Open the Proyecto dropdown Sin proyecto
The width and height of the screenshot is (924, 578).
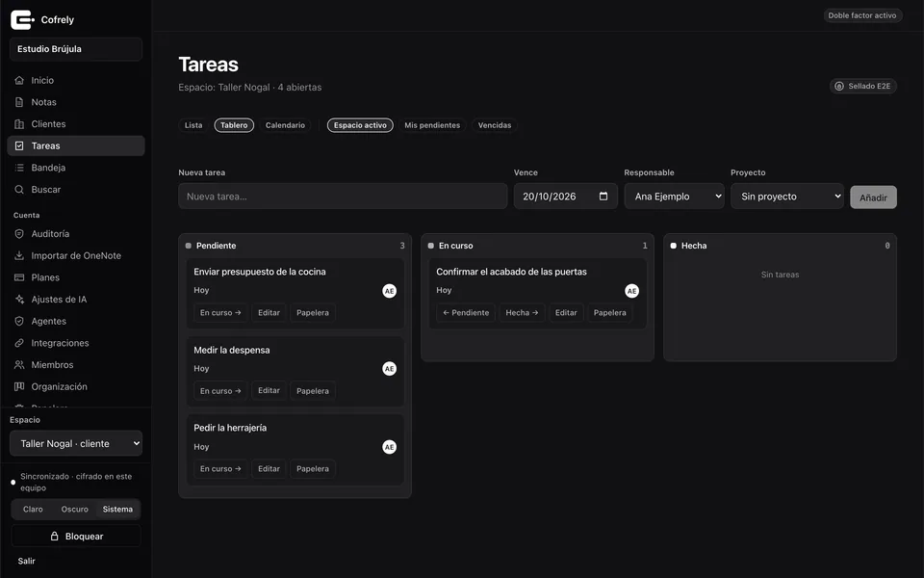(787, 196)
